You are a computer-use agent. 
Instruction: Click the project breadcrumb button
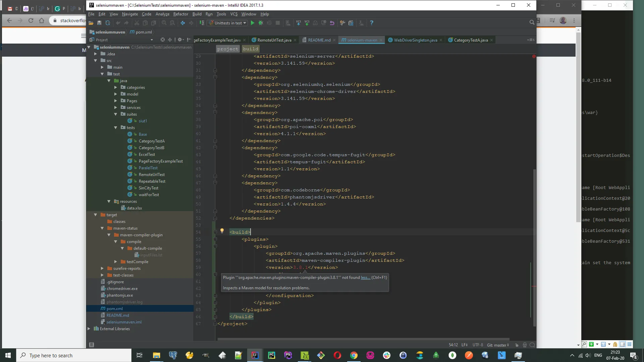[227, 49]
